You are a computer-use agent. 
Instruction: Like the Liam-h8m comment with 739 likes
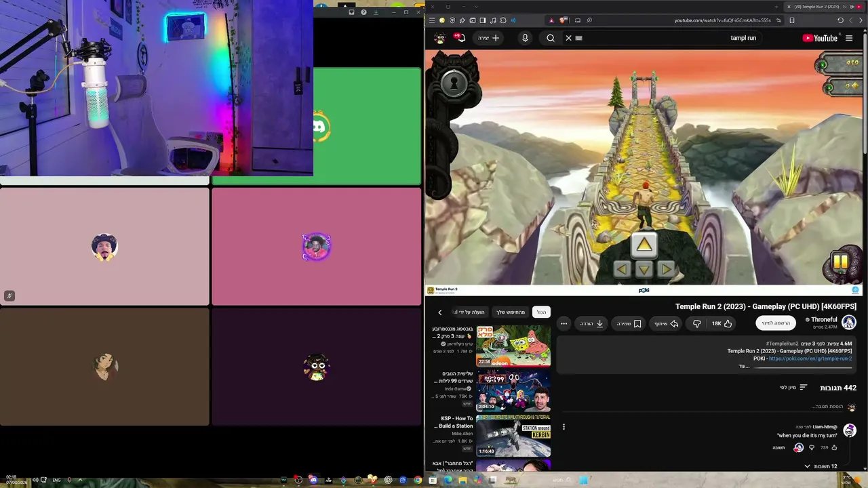(x=834, y=447)
